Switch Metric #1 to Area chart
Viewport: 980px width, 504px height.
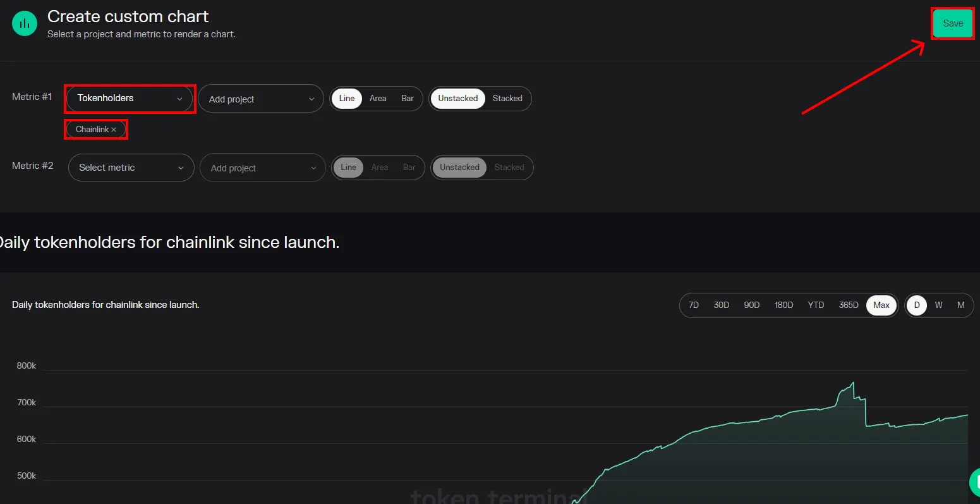click(x=378, y=99)
